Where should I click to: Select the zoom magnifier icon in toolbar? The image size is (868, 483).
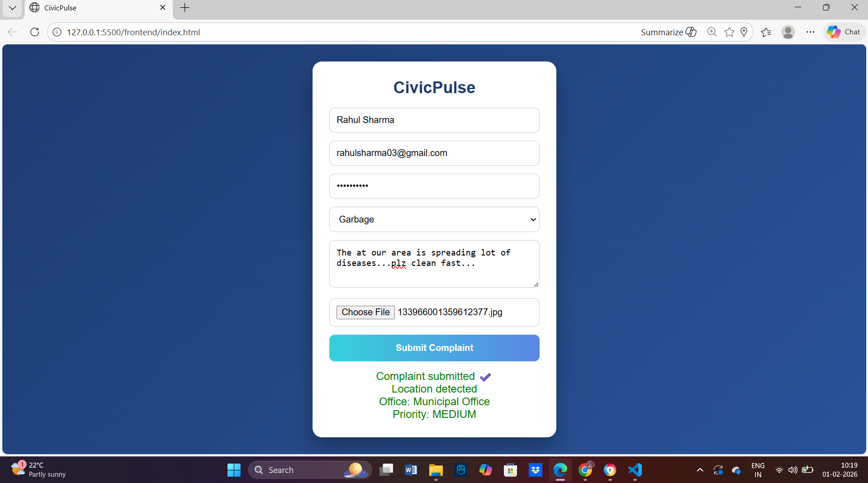point(711,32)
